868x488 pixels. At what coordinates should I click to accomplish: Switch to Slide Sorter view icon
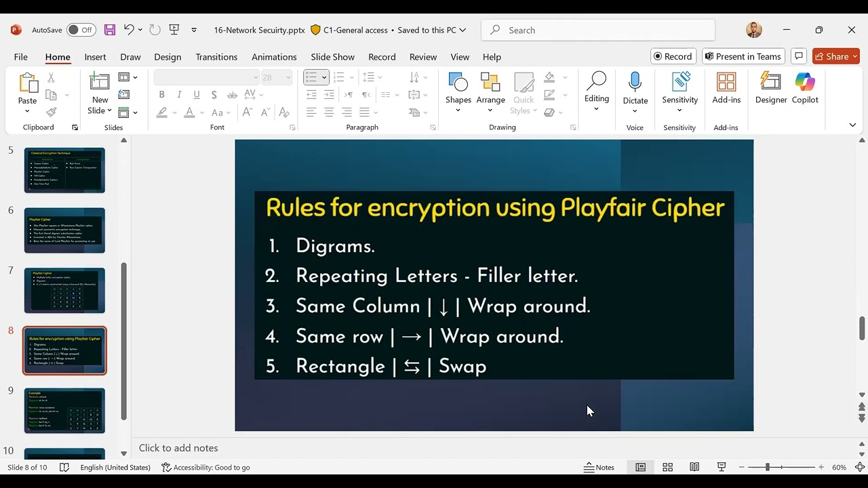click(667, 467)
